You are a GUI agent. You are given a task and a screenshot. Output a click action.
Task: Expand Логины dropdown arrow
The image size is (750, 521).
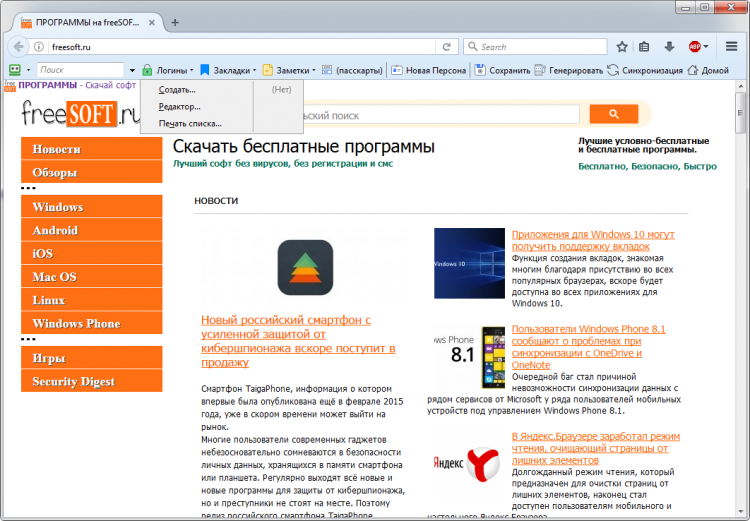(192, 70)
